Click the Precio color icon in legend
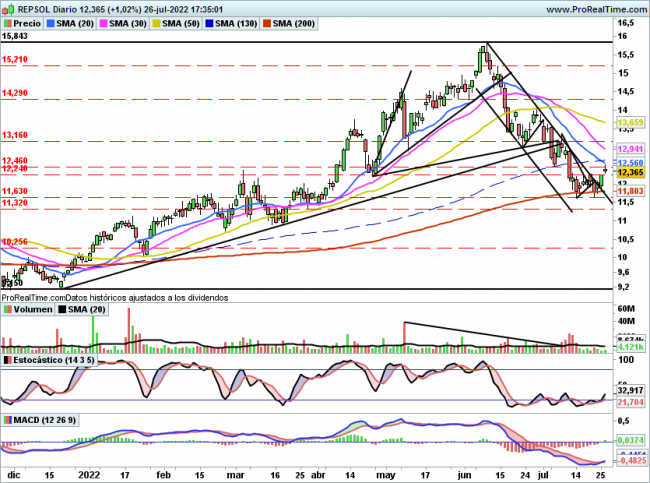Screen dimensions: 650x483 tap(7, 24)
